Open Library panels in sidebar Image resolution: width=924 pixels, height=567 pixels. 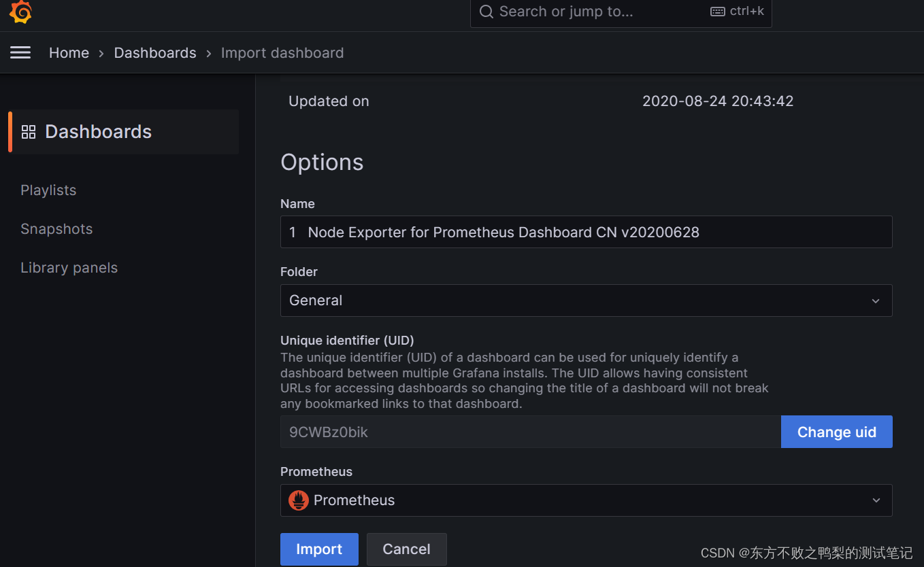(69, 268)
